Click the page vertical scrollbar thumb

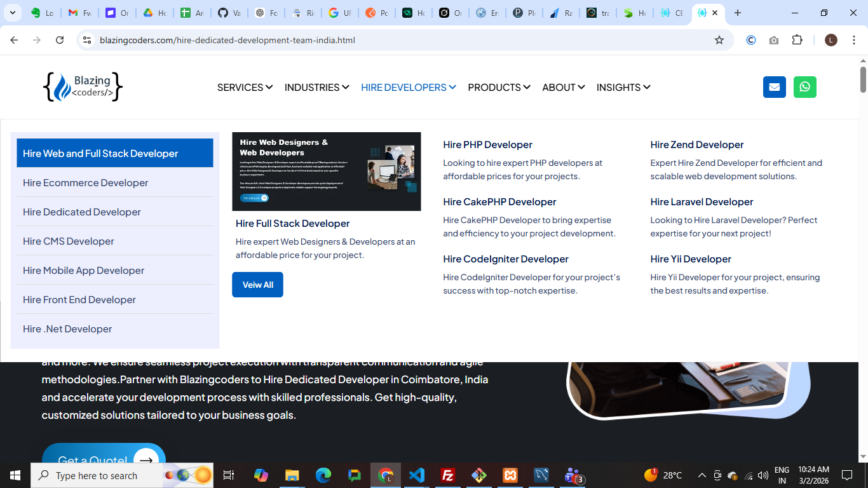click(x=863, y=79)
